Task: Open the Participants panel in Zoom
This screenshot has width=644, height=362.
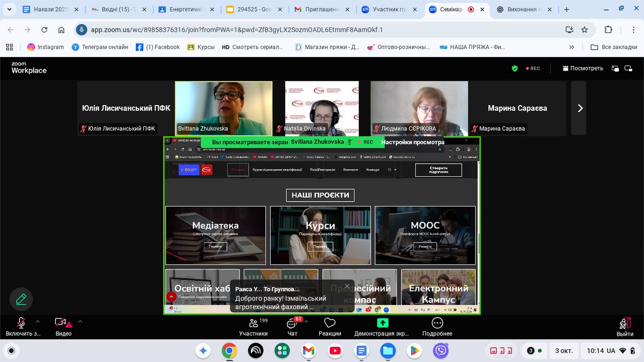Action: [x=253, y=323]
